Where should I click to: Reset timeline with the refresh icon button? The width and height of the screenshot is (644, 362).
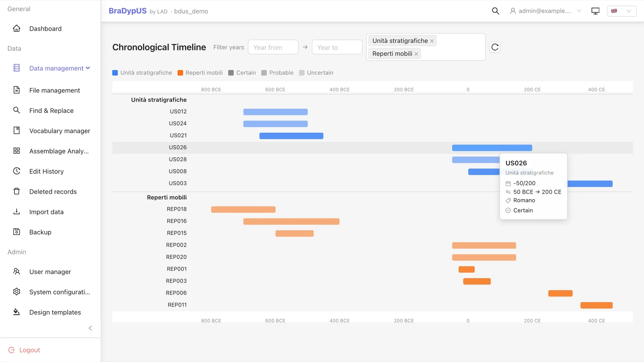pyautogui.click(x=495, y=47)
